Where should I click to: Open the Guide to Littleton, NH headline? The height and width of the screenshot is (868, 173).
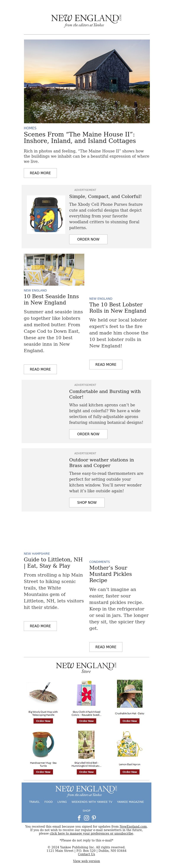53,562
